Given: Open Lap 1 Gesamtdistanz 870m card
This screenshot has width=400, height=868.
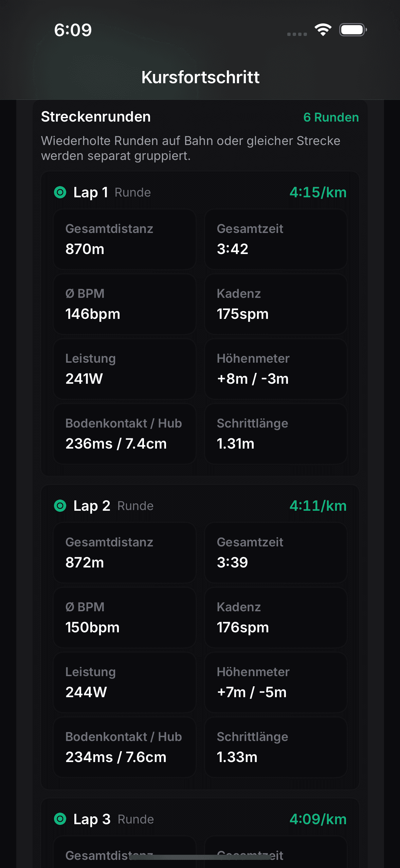Looking at the screenshot, I should [x=125, y=239].
